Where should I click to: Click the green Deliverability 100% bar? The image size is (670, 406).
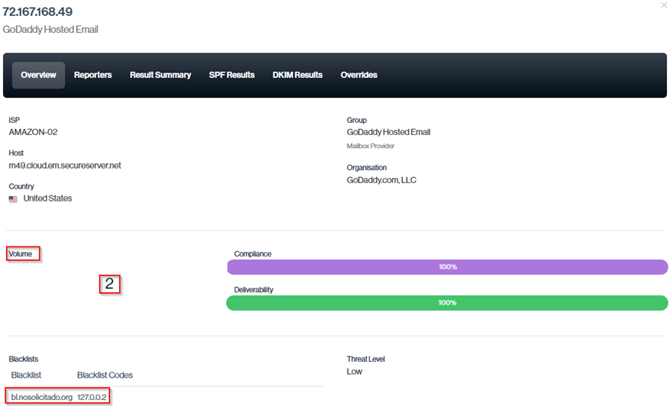click(447, 302)
